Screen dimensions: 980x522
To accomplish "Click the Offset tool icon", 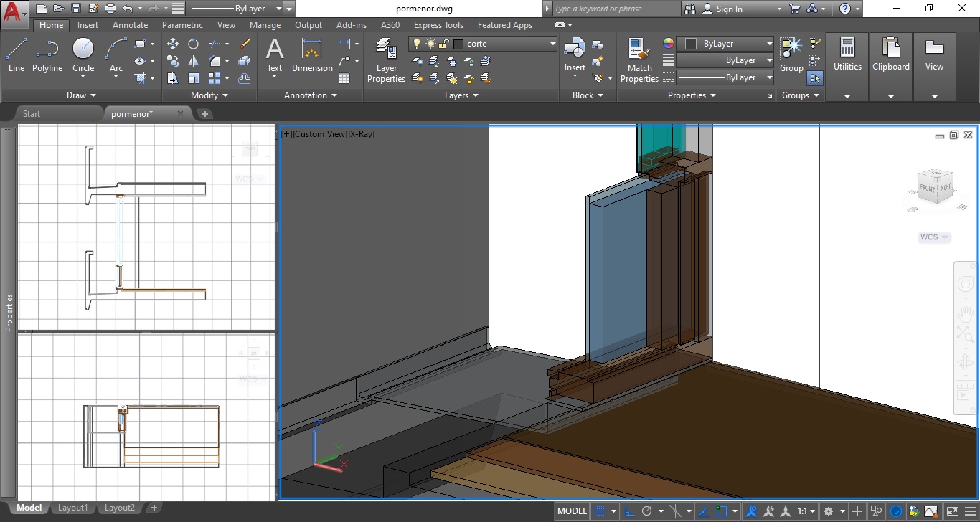I will pos(244,78).
